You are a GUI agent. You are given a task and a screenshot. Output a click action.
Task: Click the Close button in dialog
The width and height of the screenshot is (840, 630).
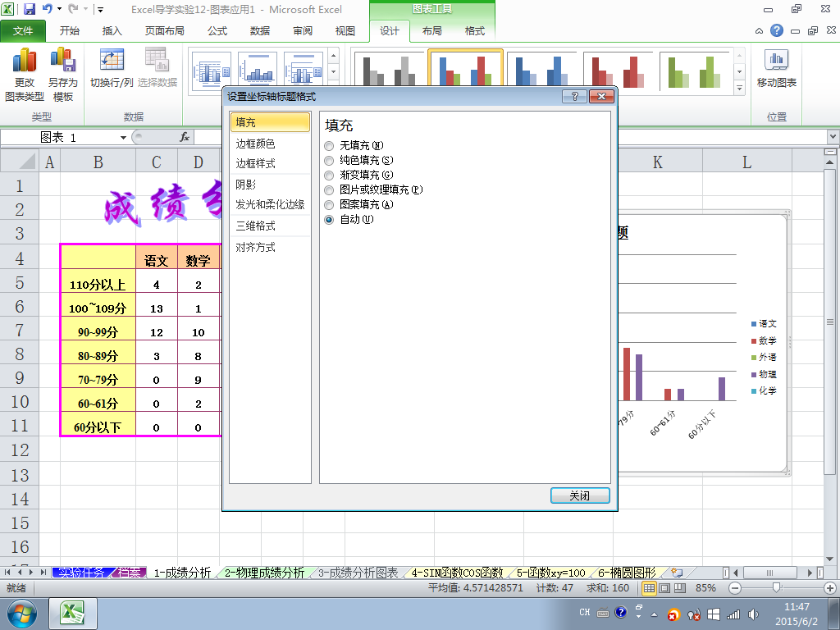pyautogui.click(x=580, y=495)
